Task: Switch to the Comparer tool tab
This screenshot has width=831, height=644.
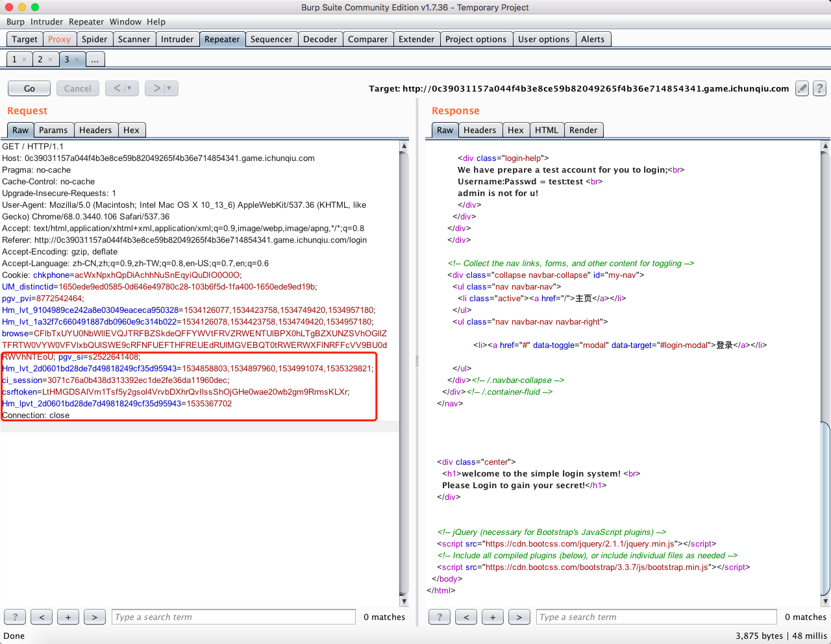Action: tap(367, 39)
